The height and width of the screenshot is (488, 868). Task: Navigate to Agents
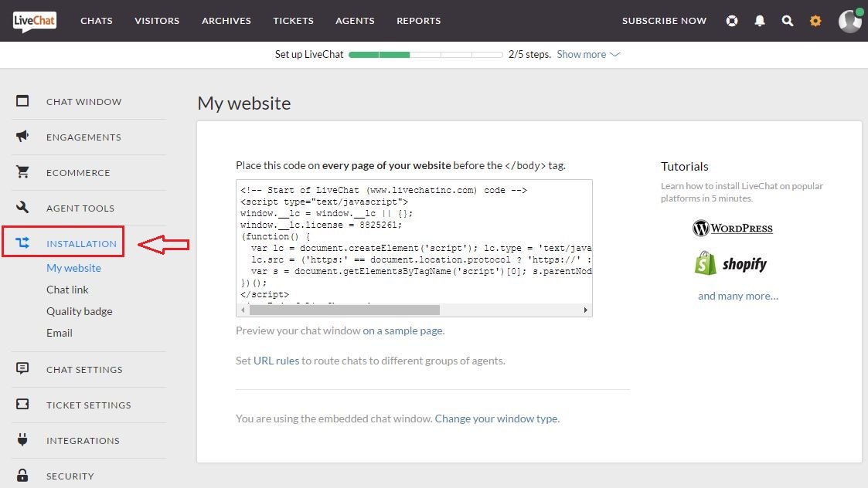tap(355, 21)
